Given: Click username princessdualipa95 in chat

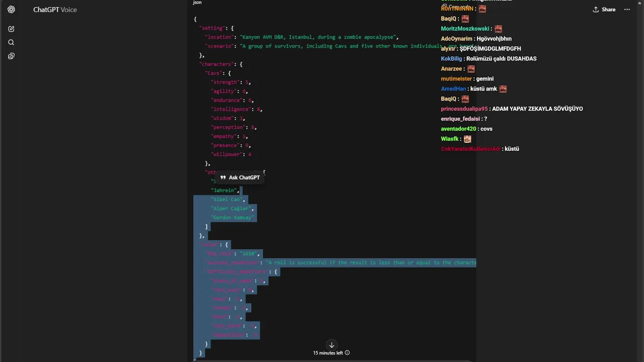Looking at the screenshot, I should (464, 109).
